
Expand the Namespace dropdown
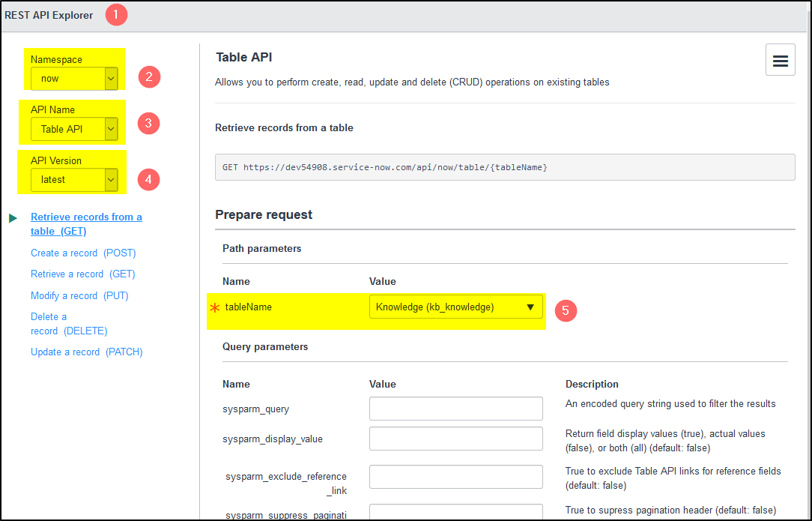point(73,78)
